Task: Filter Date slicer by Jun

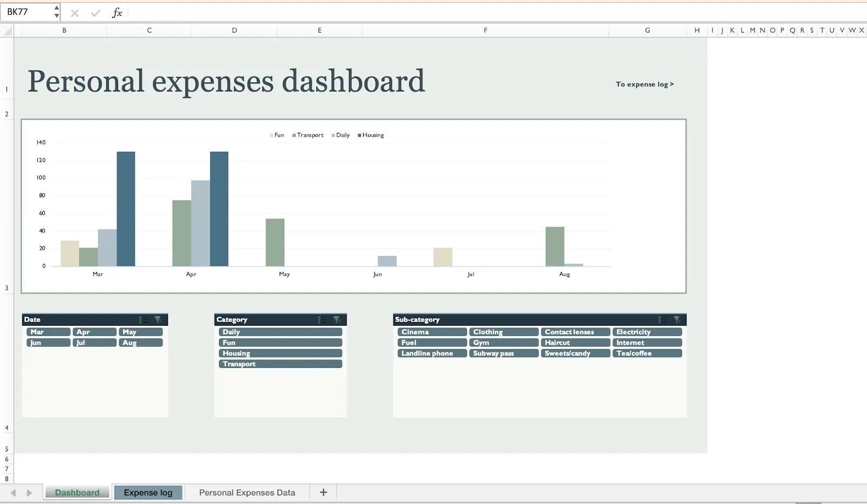Action: pos(48,343)
